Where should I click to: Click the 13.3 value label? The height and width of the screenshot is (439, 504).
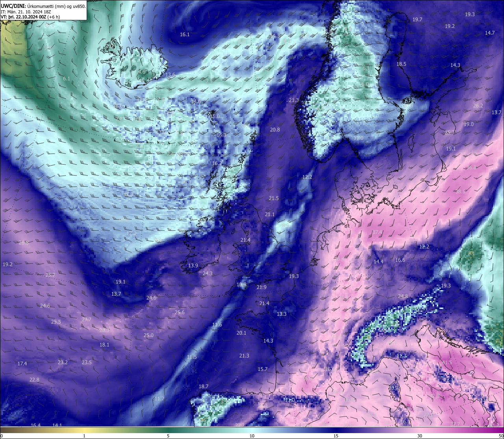(282, 314)
